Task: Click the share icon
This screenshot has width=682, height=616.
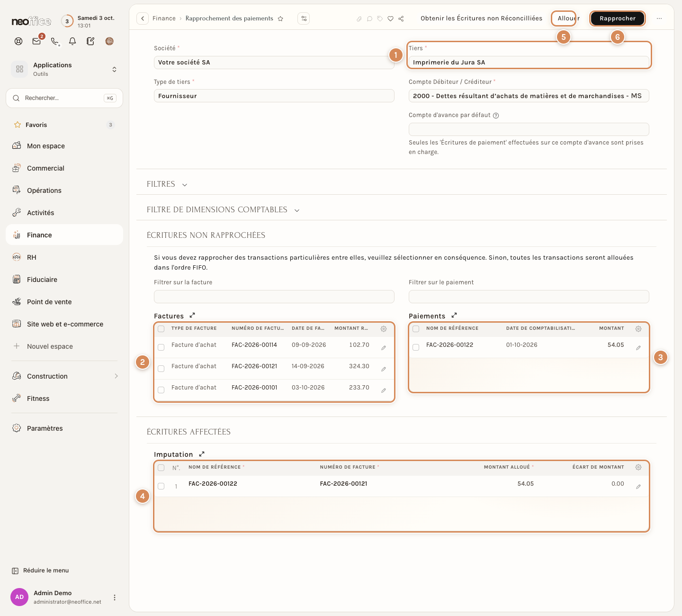Action: point(401,18)
